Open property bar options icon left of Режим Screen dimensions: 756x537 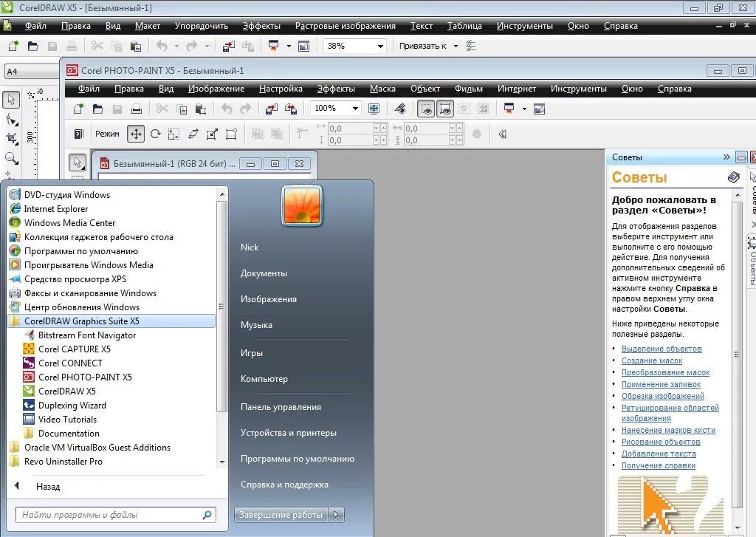[78, 134]
